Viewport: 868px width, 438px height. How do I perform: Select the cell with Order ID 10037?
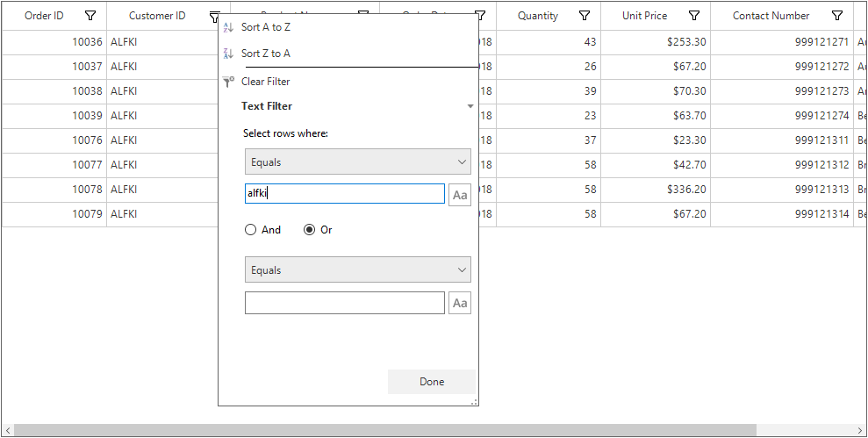tap(54, 67)
